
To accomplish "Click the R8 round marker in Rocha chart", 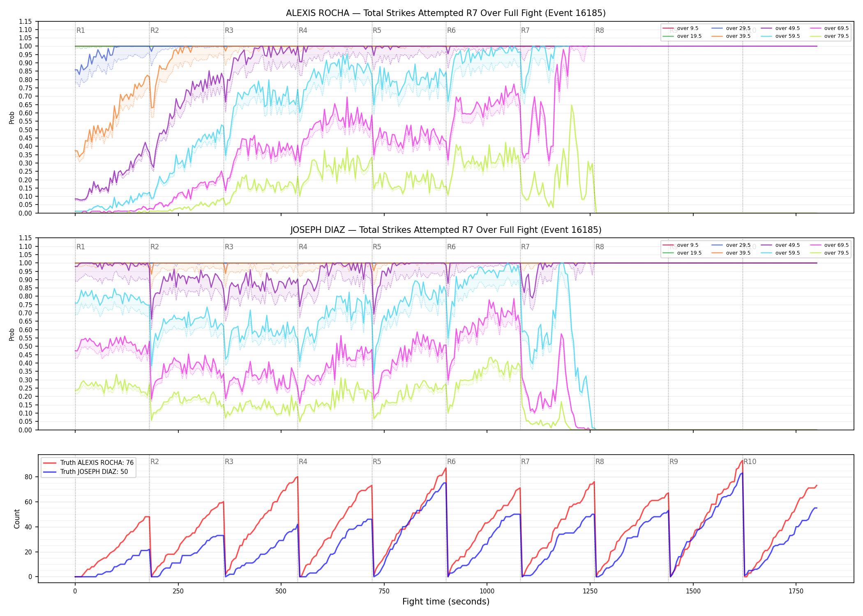I will point(600,30).
